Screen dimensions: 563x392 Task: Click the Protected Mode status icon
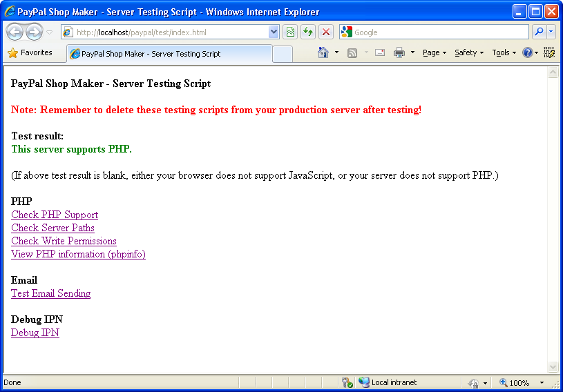(x=474, y=384)
